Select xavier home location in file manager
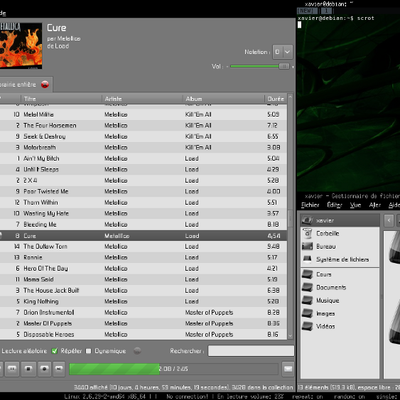This screenshot has height=400, width=400. [x=339, y=220]
